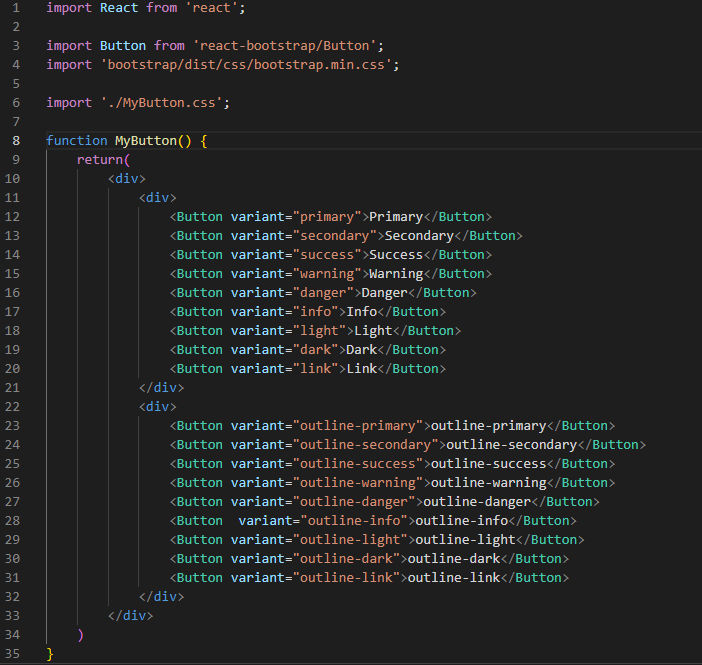Image resolution: width=702 pixels, height=665 pixels.
Task: Click the opening curly brace on line 8
Action: 204,141
